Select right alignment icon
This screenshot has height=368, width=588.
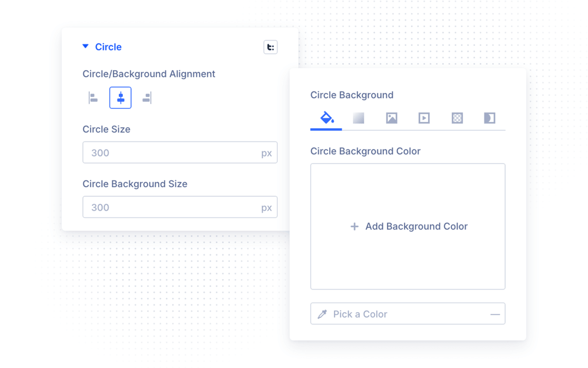pyautogui.click(x=147, y=98)
